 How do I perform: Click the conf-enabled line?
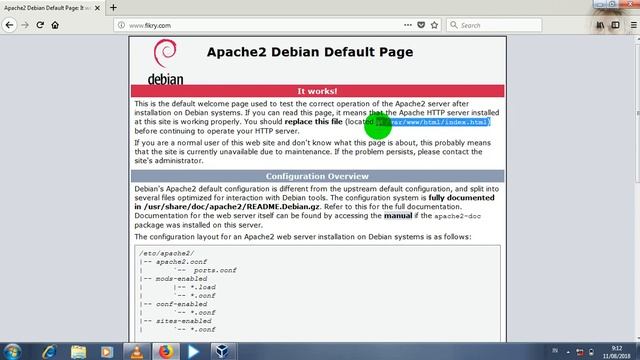(181, 304)
